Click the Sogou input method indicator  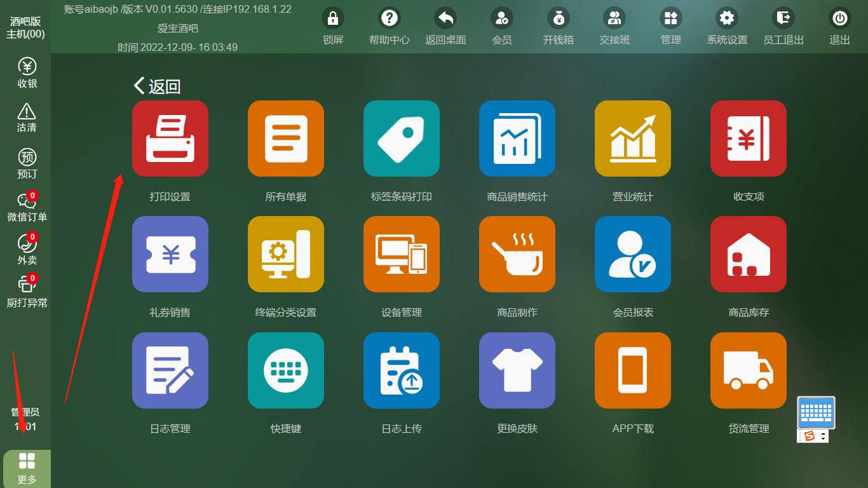(813, 436)
